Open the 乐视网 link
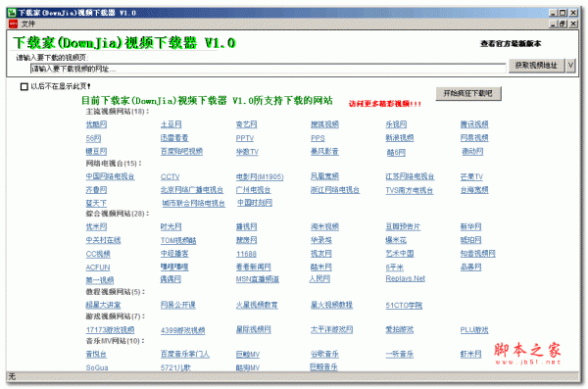The height and width of the screenshot is (389, 588). [396, 124]
